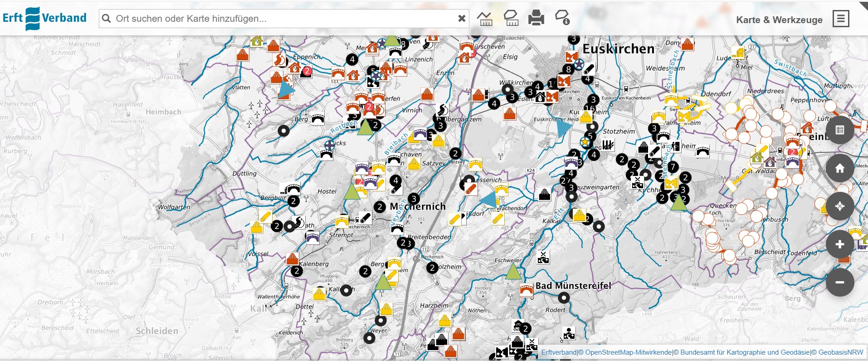Open the Karte & Werkzeuge hamburger menu
The image size is (868, 361).
coord(841,19)
